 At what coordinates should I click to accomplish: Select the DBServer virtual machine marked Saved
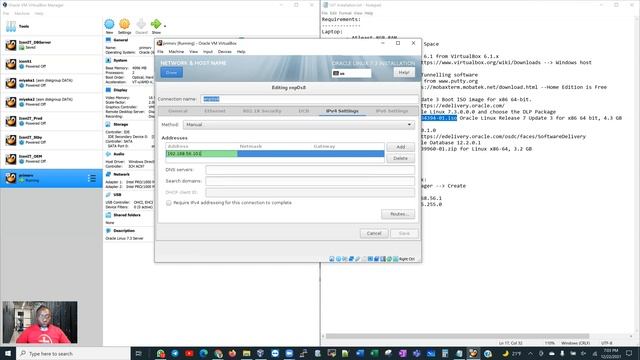51,45
